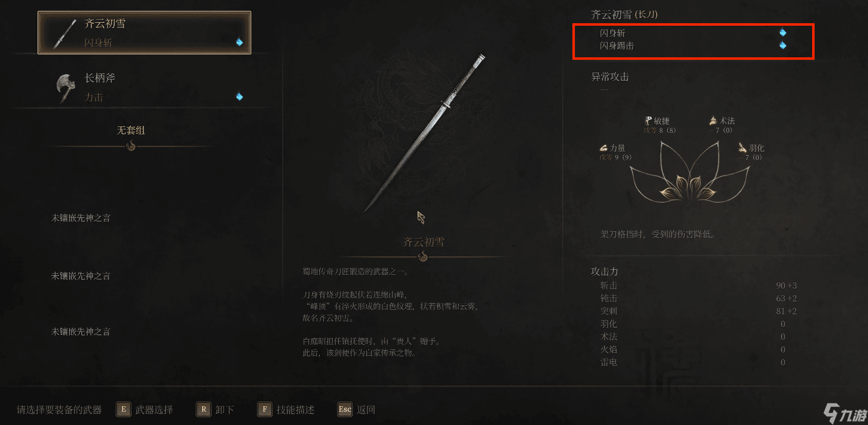Select the 齐云初雪 longsword icon
Image resolution: width=868 pixels, height=425 pixels.
point(65,34)
